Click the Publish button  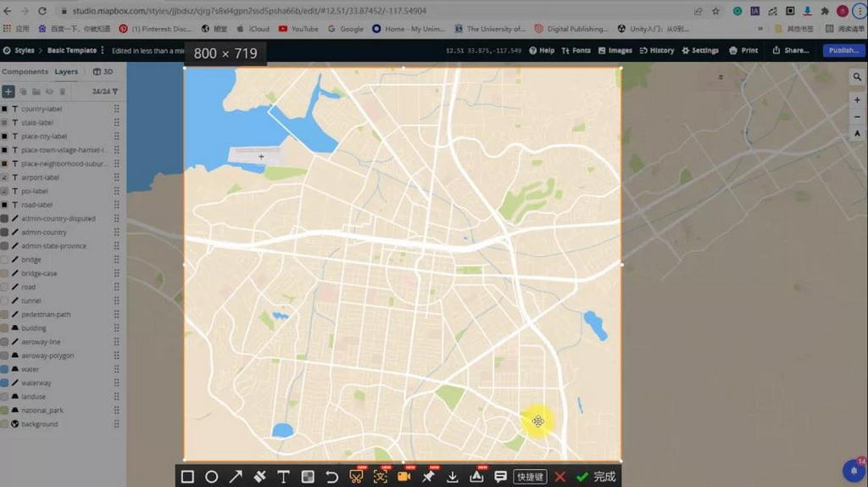pos(843,51)
